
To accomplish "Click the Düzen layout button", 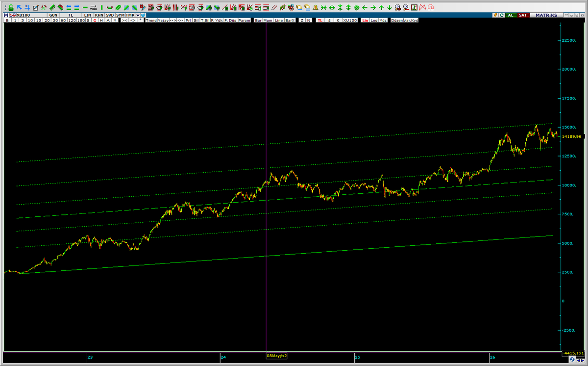I will (397, 21).
